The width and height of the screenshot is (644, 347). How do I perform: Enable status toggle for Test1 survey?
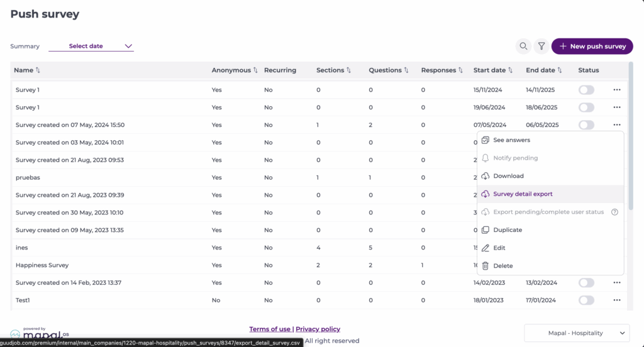(586, 300)
